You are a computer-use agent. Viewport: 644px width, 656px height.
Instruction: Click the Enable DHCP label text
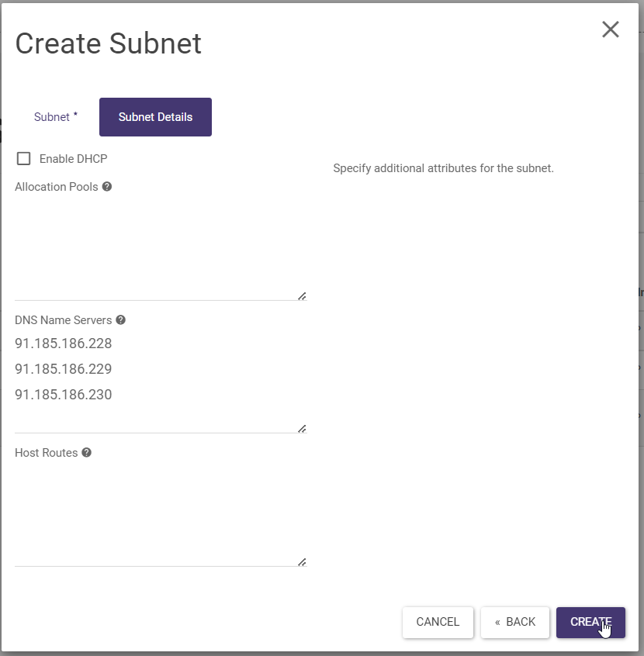point(73,159)
